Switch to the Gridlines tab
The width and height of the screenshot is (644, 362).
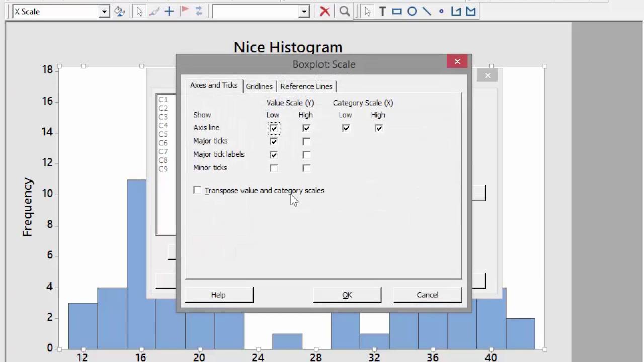click(x=259, y=86)
